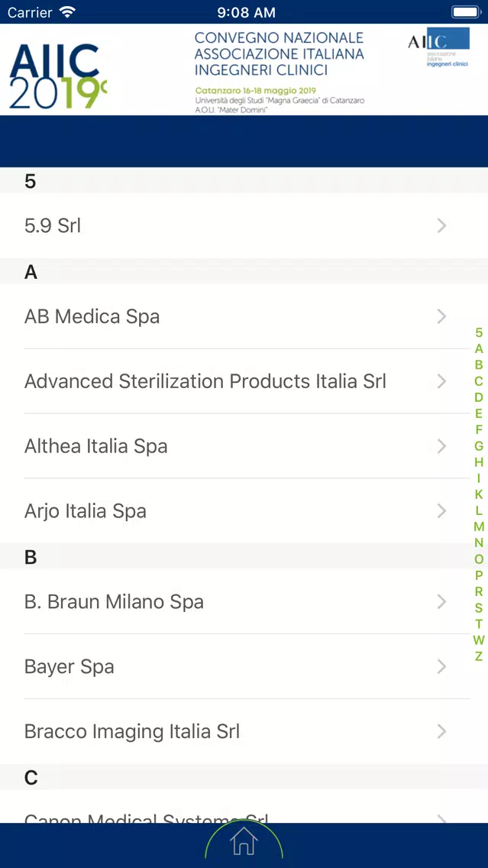Click chevron next to Arjo Italia Spa
The height and width of the screenshot is (868, 488).
(441, 510)
